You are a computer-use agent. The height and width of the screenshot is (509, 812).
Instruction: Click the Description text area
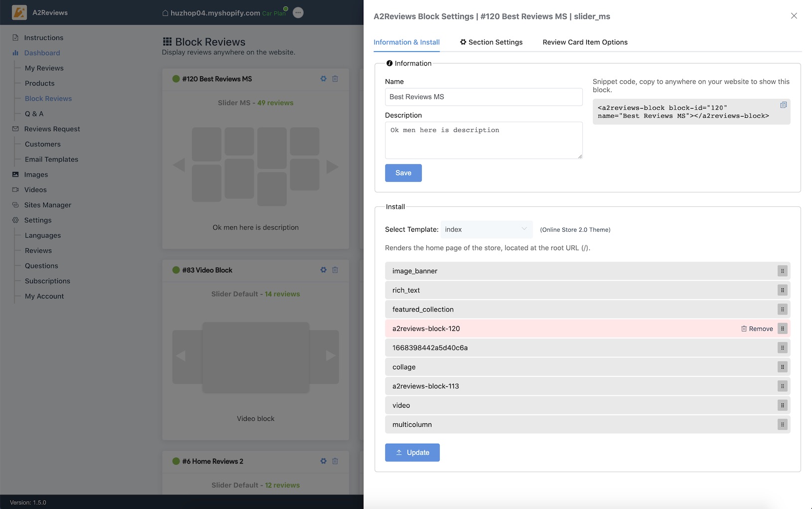click(483, 140)
